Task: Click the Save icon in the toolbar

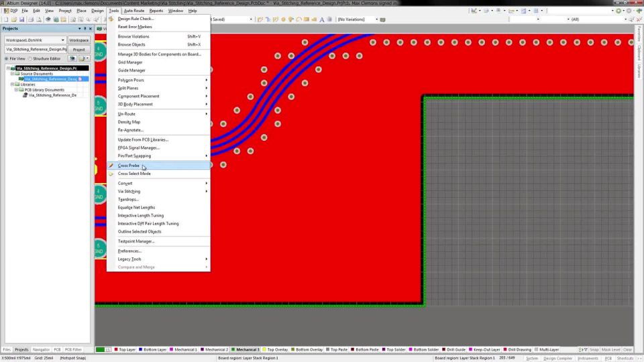Action: click(x=21, y=19)
